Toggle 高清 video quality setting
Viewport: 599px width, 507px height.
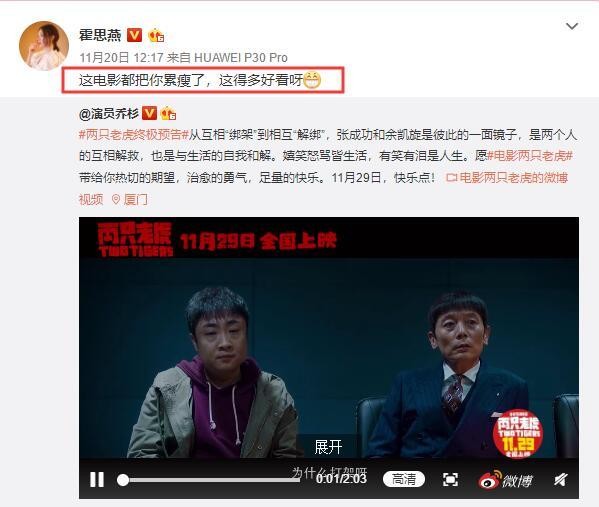coord(404,479)
